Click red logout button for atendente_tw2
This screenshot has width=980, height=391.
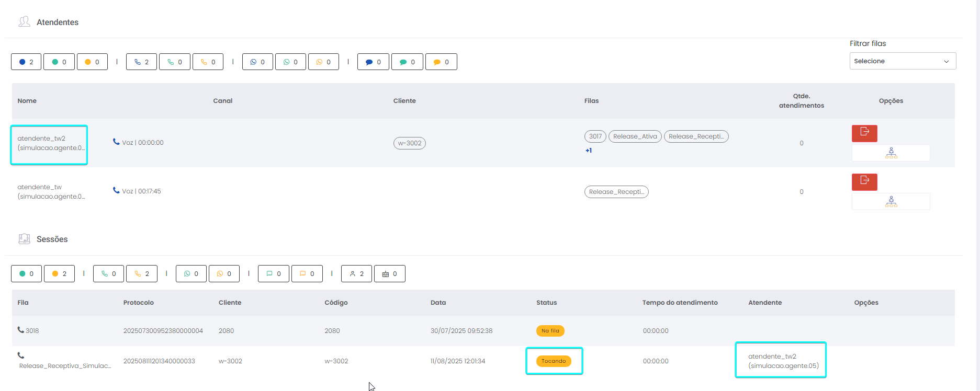pyautogui.click(x=864, y=133)
